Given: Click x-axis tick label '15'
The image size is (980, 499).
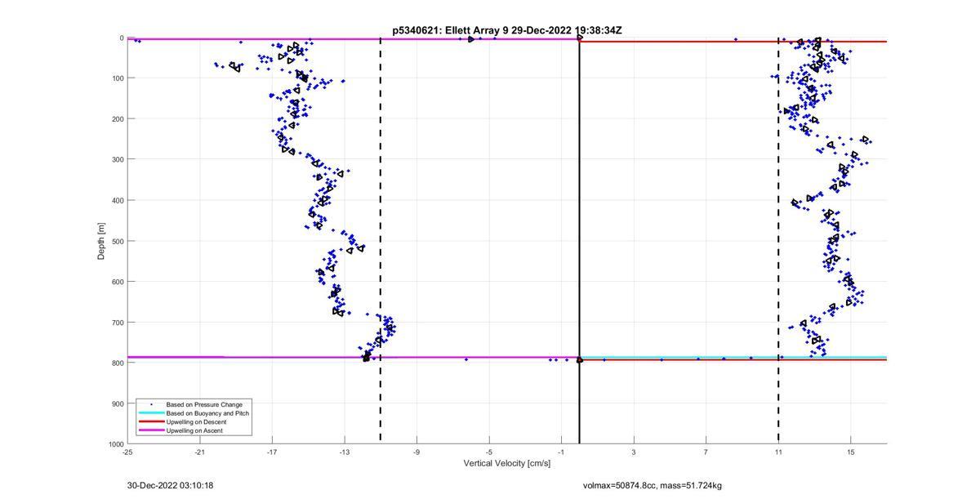Looking at the screenshot, I should coord(851,452).
